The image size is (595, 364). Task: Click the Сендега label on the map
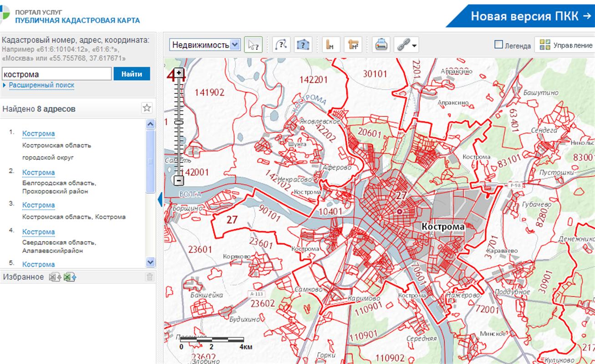coord(544,130)
